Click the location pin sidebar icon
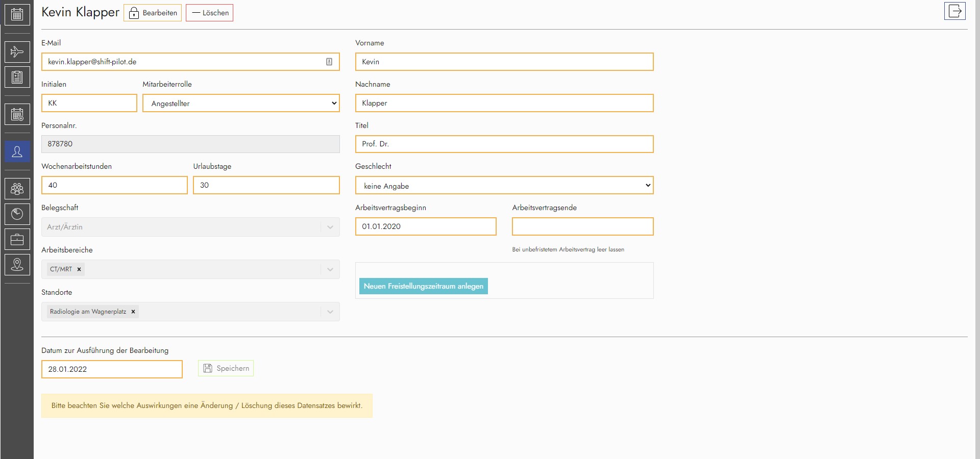Viewport: 980px width, 459px height. point(17,265)
